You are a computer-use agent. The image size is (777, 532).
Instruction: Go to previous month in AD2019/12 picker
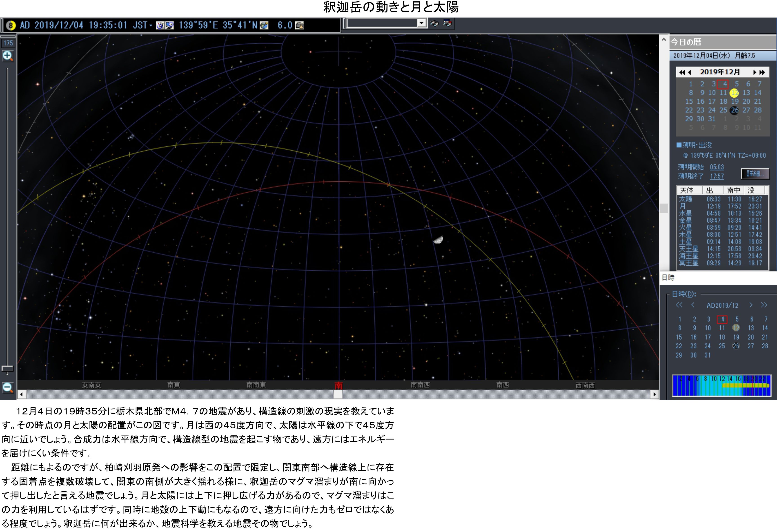pos(693,305)
